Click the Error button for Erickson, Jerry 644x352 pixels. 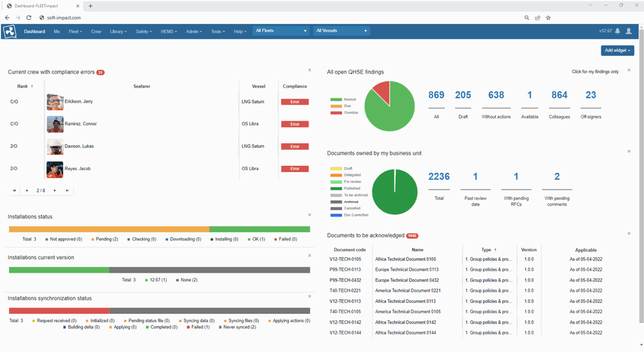point(295,102)
